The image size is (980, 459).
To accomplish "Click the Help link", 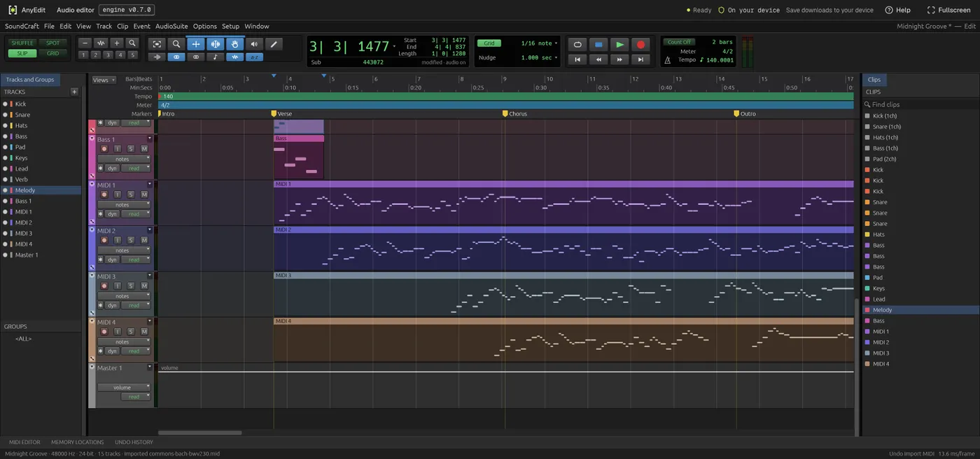I will (898, 10).
